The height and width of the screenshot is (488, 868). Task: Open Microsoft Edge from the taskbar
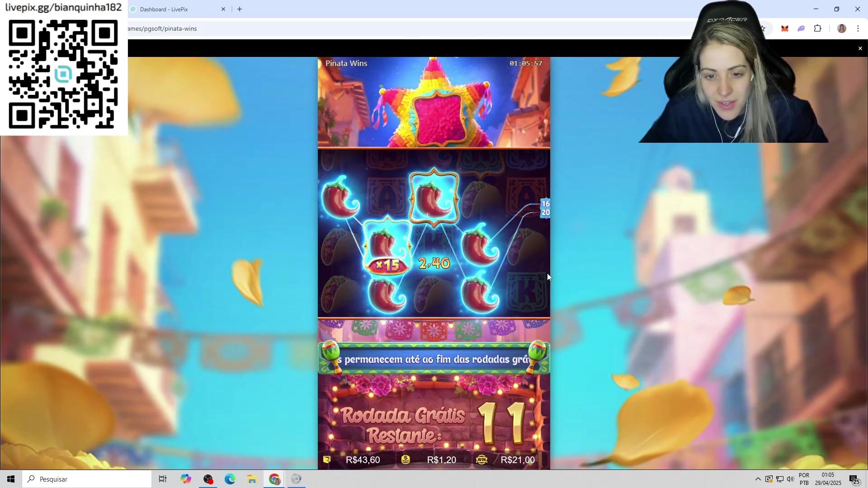click(x=230, y=479)
